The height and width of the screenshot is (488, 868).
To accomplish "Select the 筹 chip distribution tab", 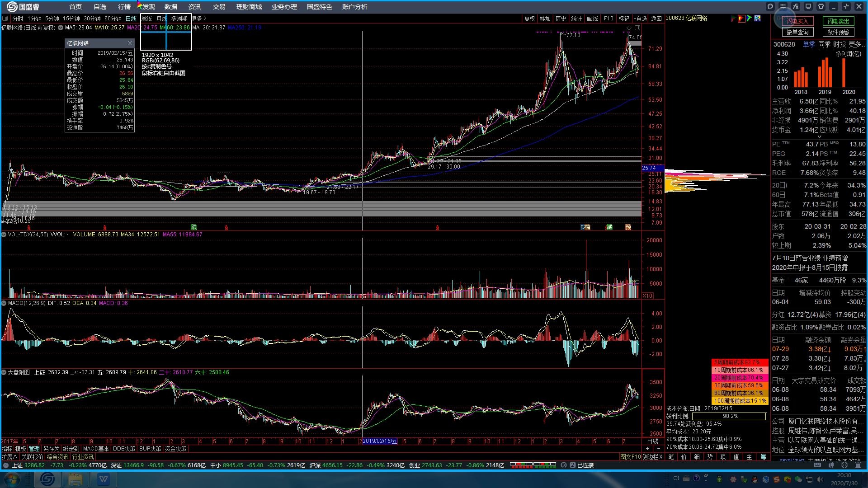I will [x=763, y=457].
